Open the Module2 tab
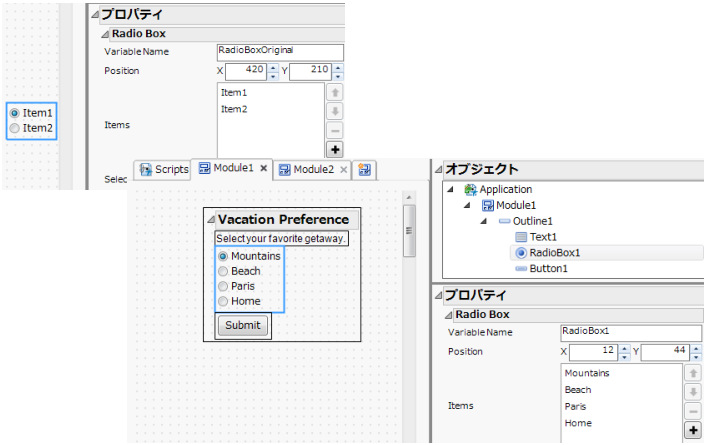This screenshot has width=706, height=445. pyautogui.click(x=307, y=170)
